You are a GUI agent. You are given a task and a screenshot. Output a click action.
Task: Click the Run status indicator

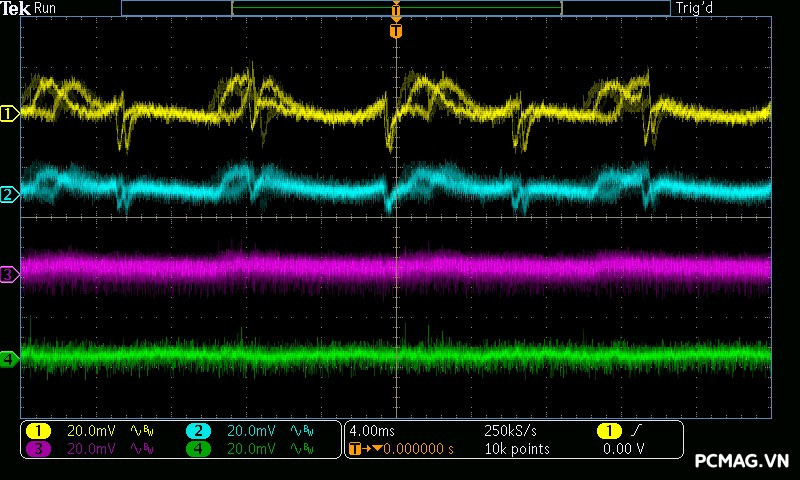[46, 8]
